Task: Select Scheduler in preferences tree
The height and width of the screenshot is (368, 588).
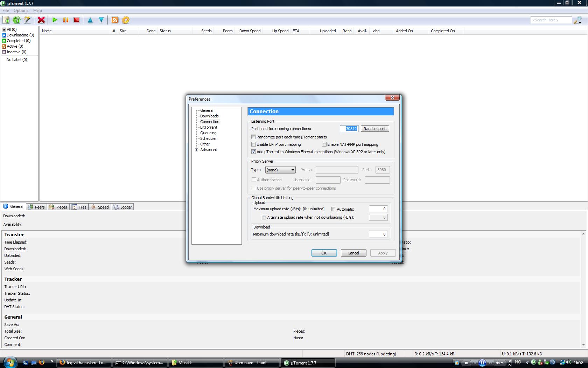Action: click(208, 138)
